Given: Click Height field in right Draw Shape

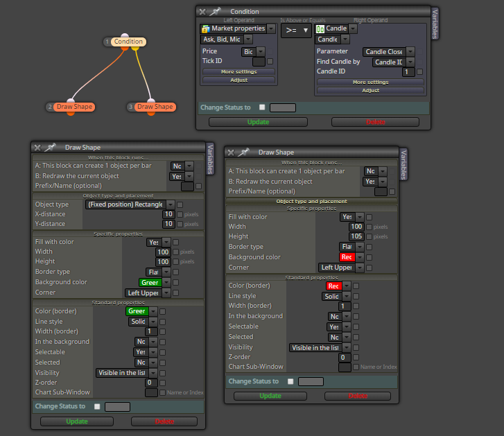Looking at the screenshot, I should tap(356, 236).
